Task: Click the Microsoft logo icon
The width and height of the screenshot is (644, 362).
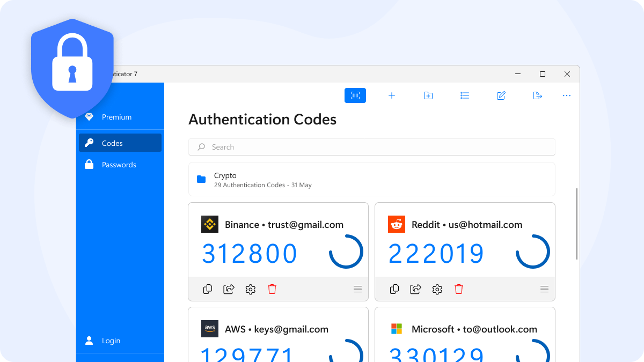Action: [397, 329]
